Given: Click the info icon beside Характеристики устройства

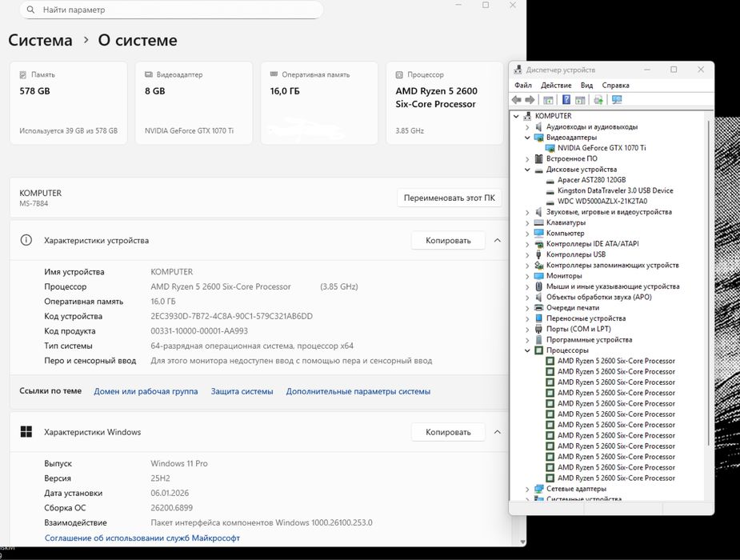Looking at the screenshot, I should [26, 240].
